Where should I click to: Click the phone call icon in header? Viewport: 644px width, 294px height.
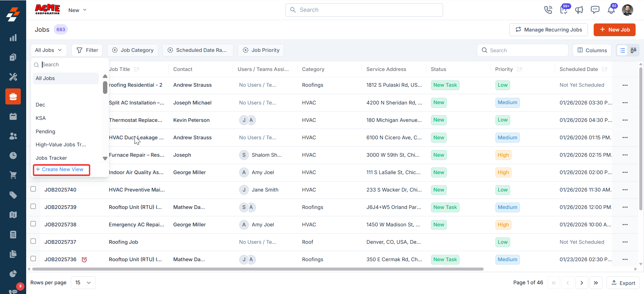pyautogui.click(x=548, y=10)
